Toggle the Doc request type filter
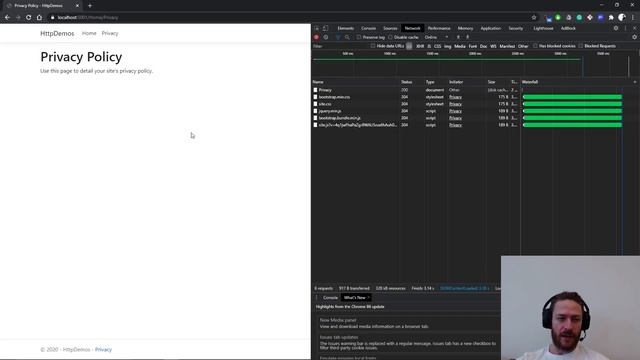Image resolution: width=640 pixels, height=360 pixels. 483,46
